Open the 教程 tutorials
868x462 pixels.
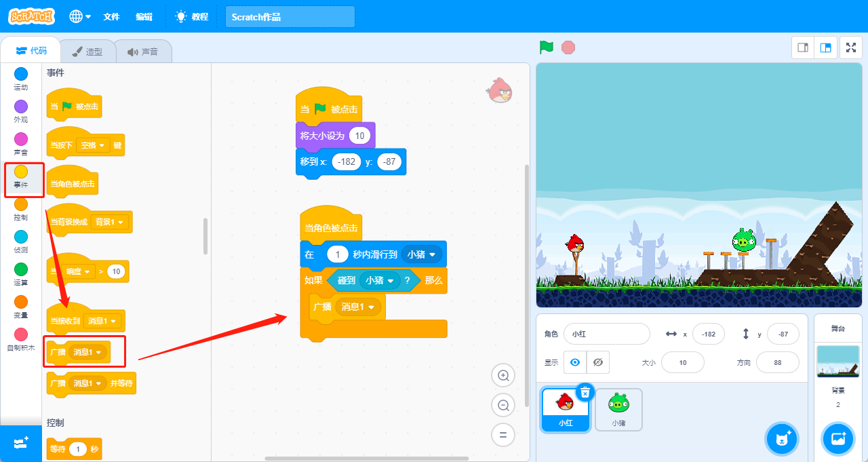click(x=191, y=16)
